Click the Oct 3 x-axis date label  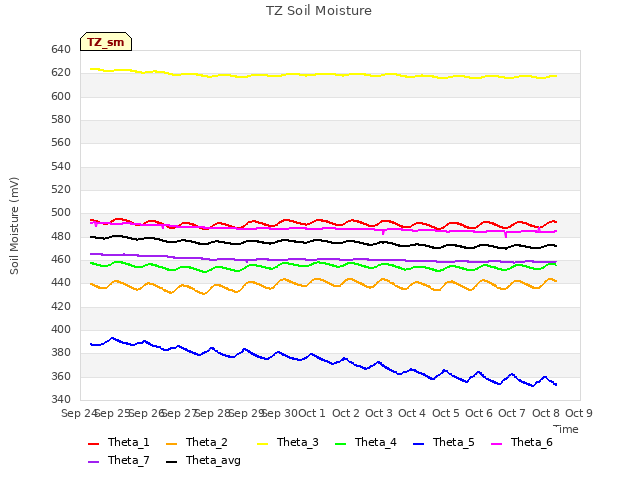[x=379, y=413]
